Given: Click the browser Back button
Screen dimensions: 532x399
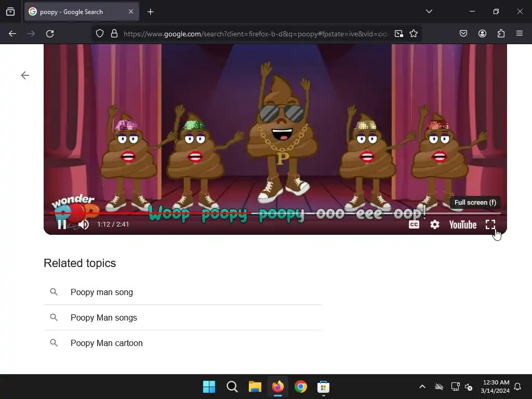Looking at the screenshot, I should pos(12,34).
